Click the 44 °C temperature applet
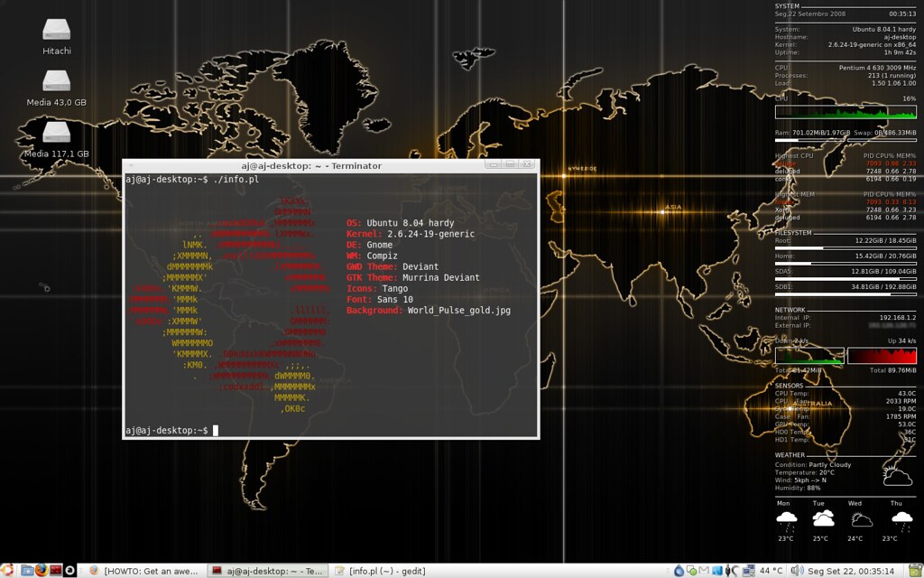 [772, 571]
